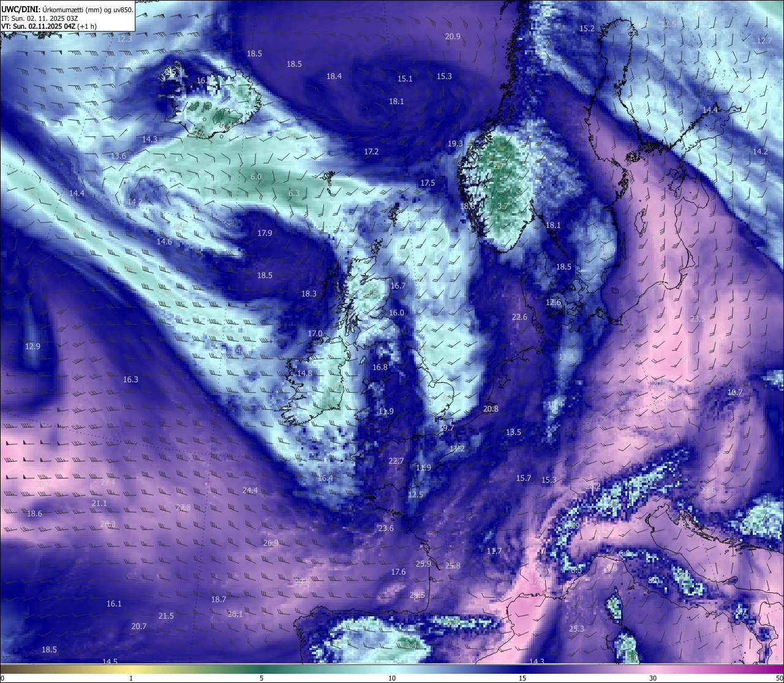Click the 13.5 value label

[x=513, y=432]
